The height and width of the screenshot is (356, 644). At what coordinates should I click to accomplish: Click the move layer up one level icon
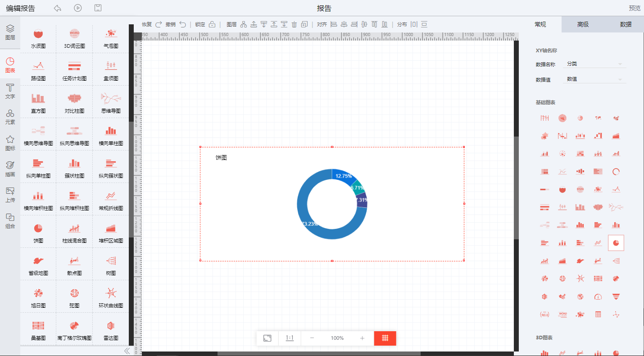254,24
